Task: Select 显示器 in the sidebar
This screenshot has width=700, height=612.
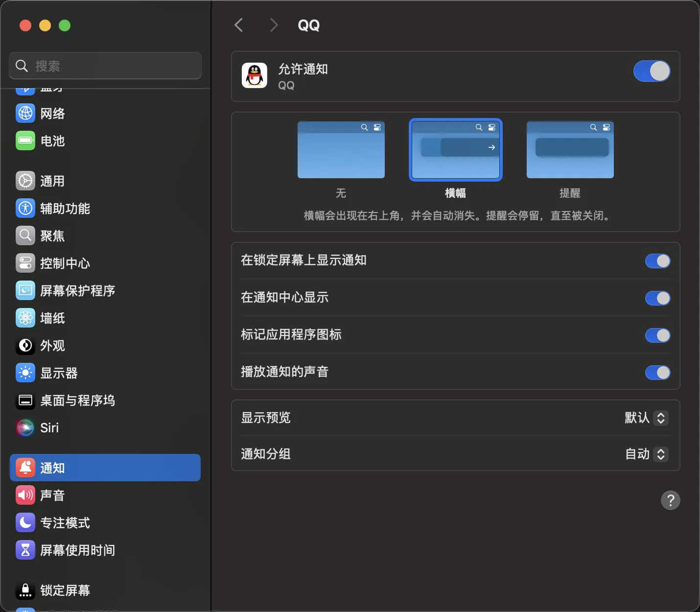Action: 59,373
